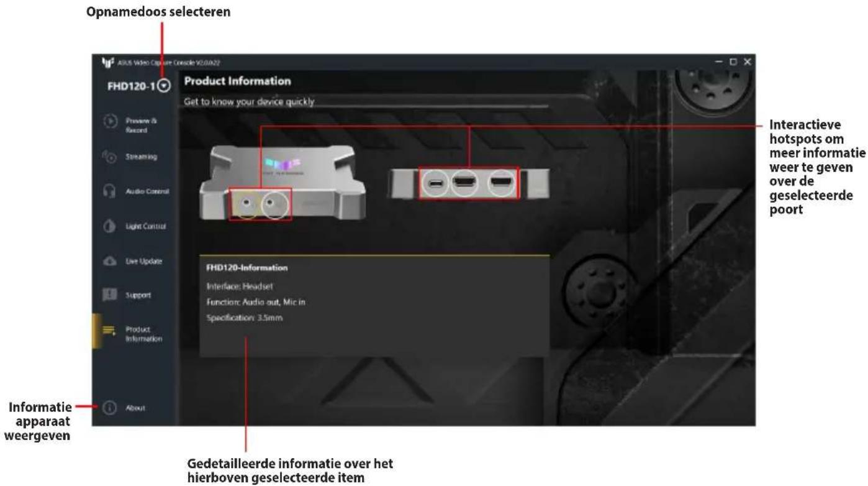Click the FHD120-Information heading
868x486 pixels.
click(x=246, y=268)
